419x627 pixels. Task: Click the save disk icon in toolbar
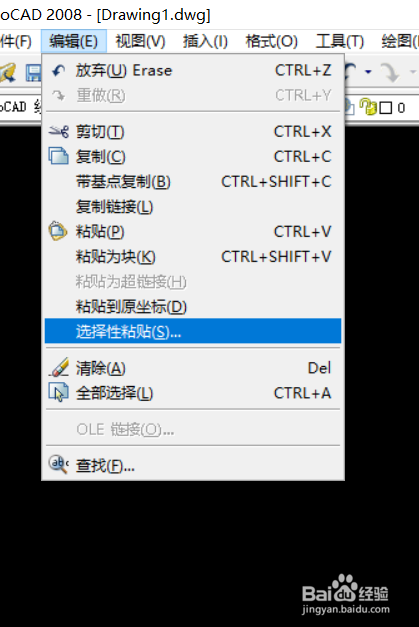(x=34, y=73)
